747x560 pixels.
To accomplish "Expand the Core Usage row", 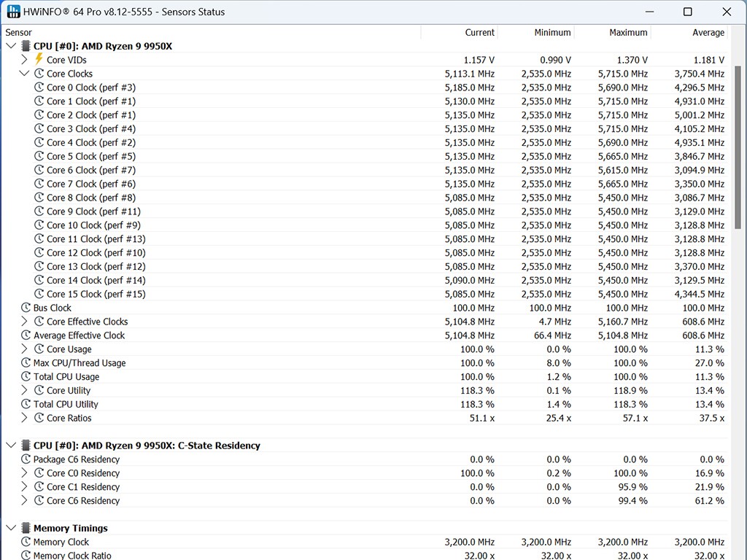I will pos(24,349).
